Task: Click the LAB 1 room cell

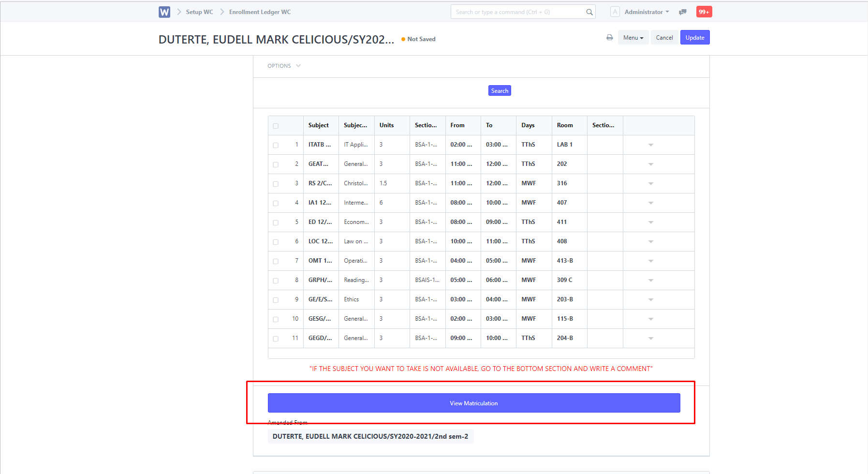Action: [569, 145]
